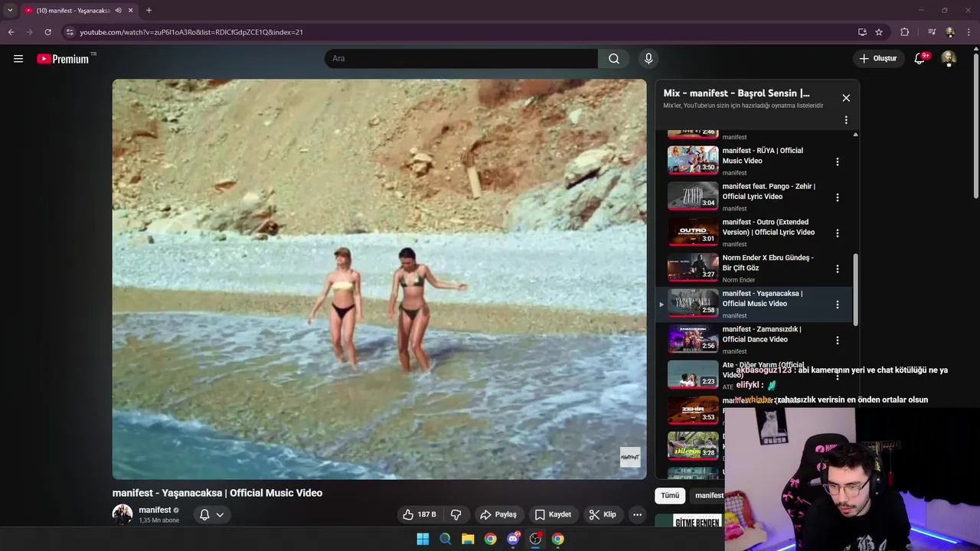This screenshot has height=551, width=980.
Task: Open the YouTube guide hamburger menu
Action: coord(18,58)
